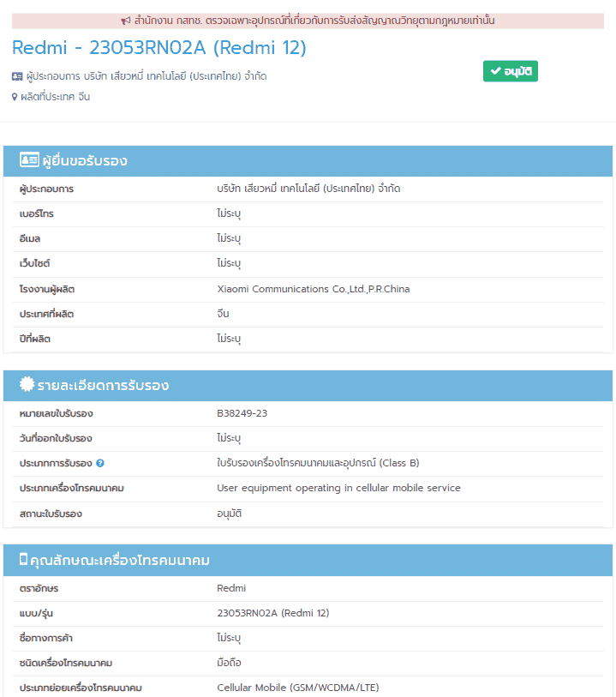The image size is (616, 697).
Task: Click the ID card icon in ผู้ยื่นขอรับรอง header
Action: (29, 159)
